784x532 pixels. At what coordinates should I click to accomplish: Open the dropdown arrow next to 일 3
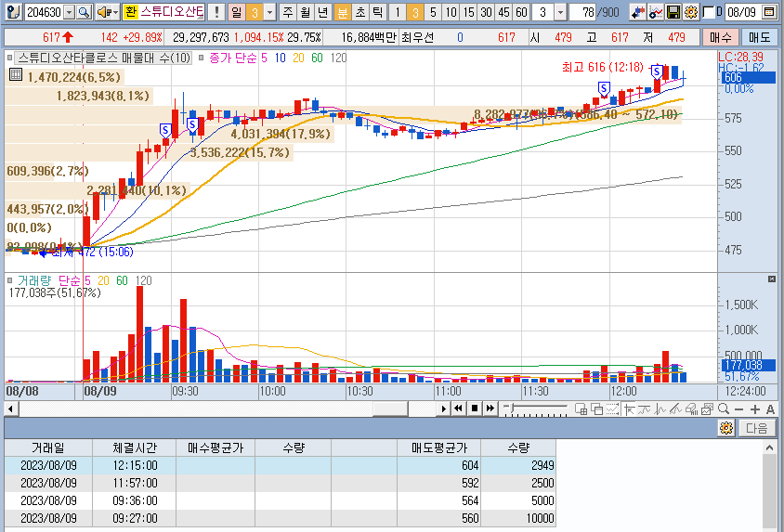pyautogui.click(x=269, y=12)
